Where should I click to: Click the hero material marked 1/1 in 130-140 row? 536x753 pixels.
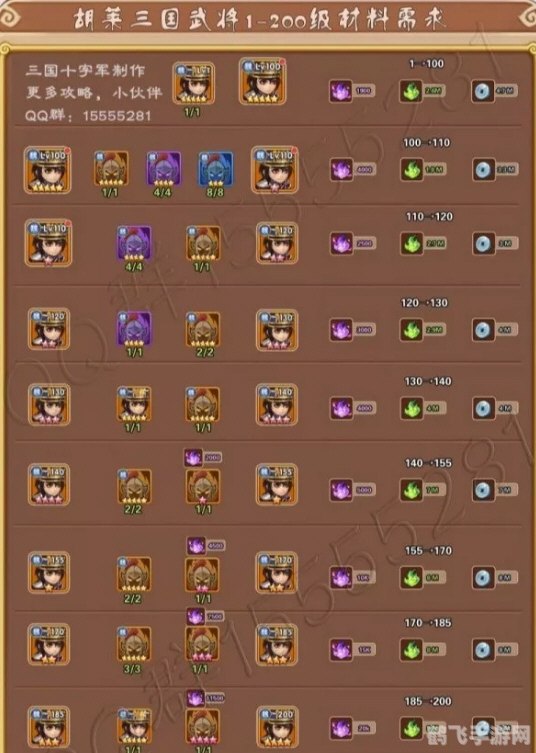(x=134, y=404)
